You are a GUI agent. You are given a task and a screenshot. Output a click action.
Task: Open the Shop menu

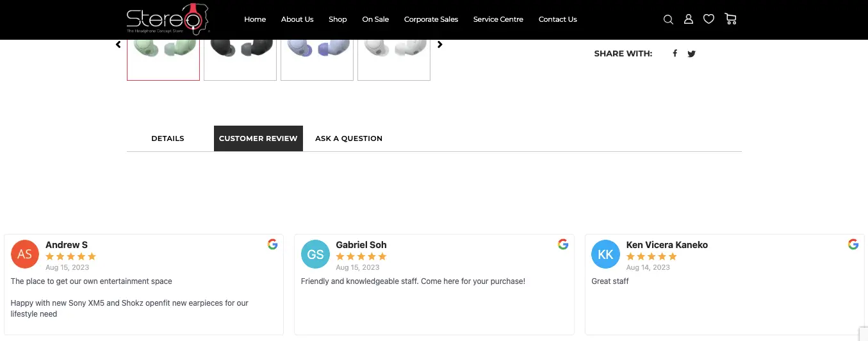click(338, 19)
